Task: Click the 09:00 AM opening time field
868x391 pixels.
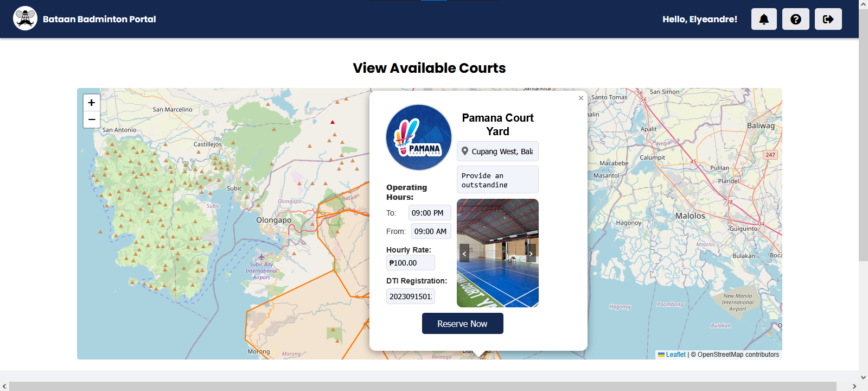Action: (431, 231)
